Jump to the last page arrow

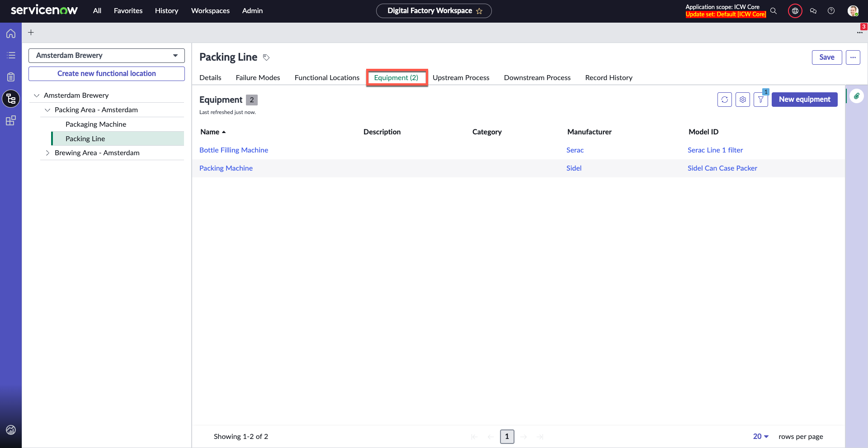pyautogui.click(x=540, y=437)
